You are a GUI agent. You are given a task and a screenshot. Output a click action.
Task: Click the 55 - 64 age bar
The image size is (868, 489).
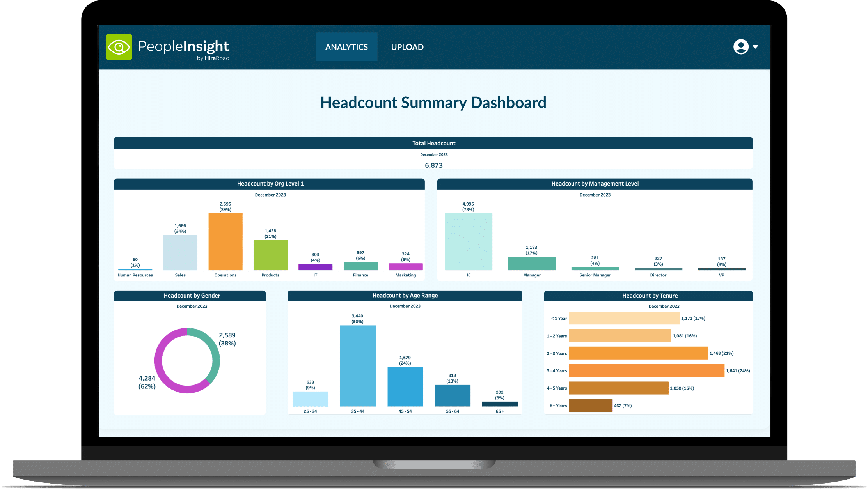pyautogui.click(x=453, y=396)
